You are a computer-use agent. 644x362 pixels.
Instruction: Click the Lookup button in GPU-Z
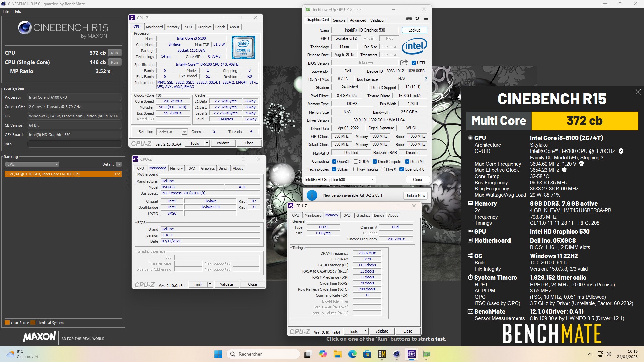(415, 30)
